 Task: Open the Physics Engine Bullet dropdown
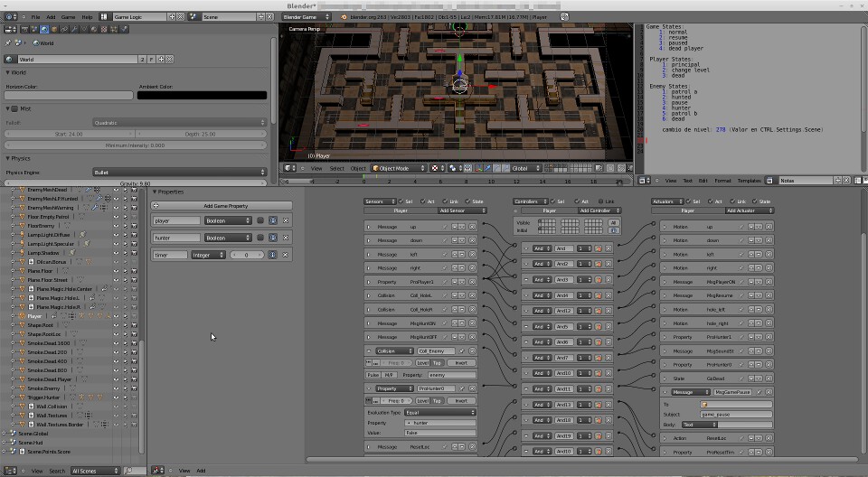tap(179, 172)
